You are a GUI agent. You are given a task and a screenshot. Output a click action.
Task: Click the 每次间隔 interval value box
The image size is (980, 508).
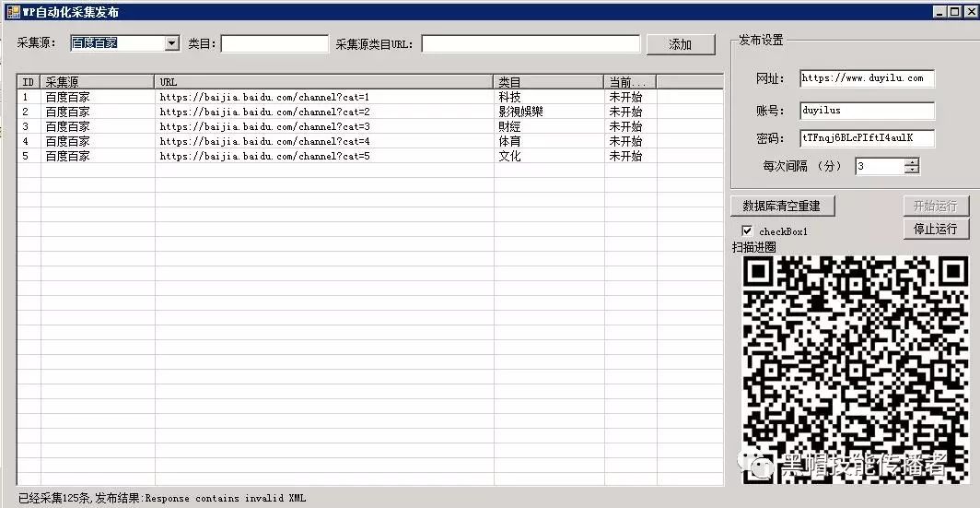point(880,166)
